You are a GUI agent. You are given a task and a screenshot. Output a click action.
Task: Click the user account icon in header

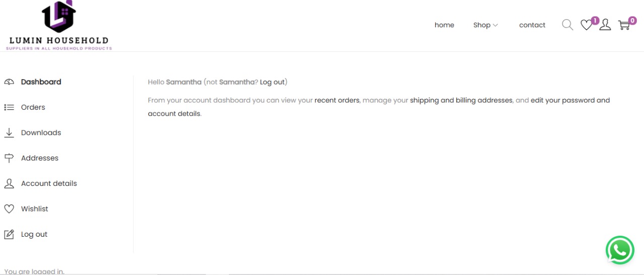click(605, 25)
